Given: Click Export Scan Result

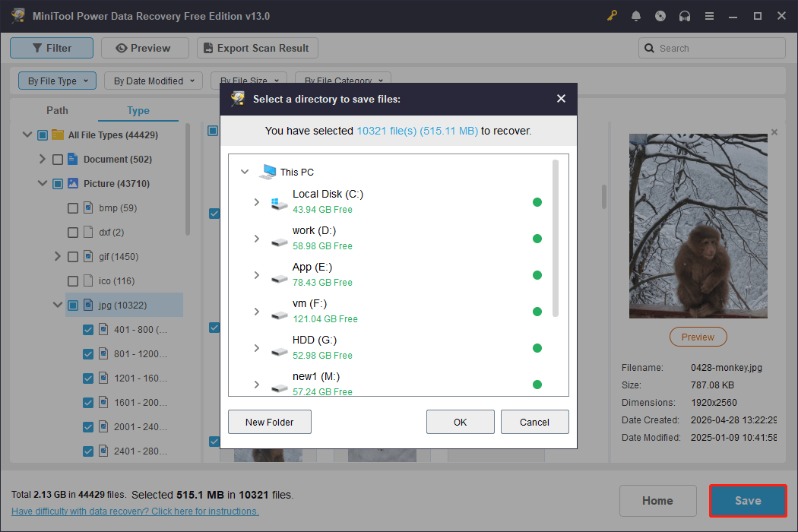Looking at the screenshot, I should pyautogui.click(x=258, y=48).
